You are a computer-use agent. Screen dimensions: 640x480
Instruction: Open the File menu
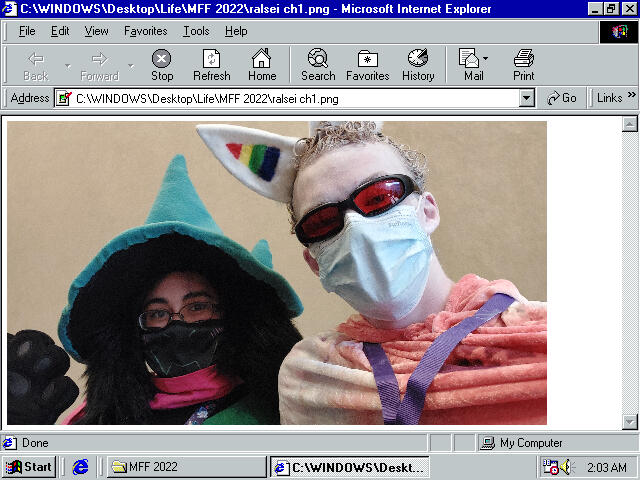[27, 31]
